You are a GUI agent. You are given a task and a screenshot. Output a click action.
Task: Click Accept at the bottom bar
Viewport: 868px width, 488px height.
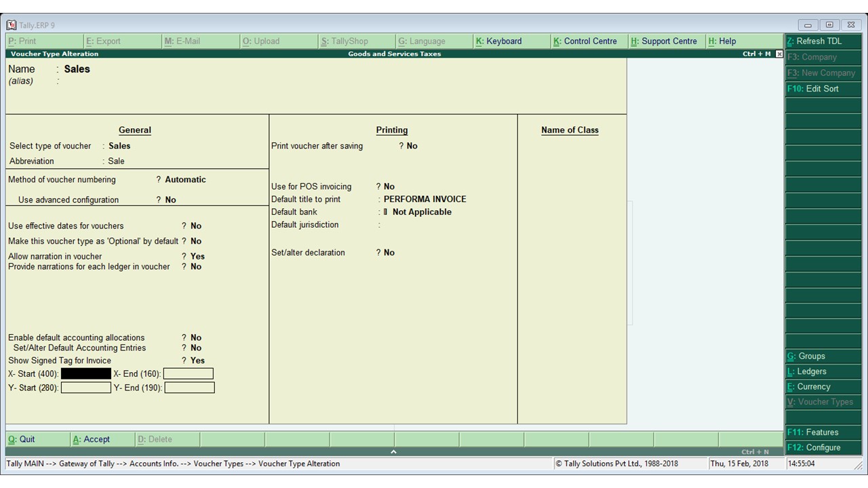92,439
